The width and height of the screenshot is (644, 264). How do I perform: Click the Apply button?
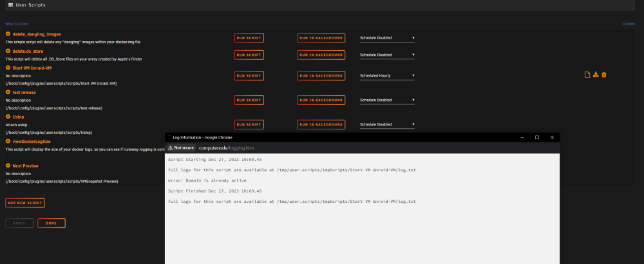click(19, 223)
